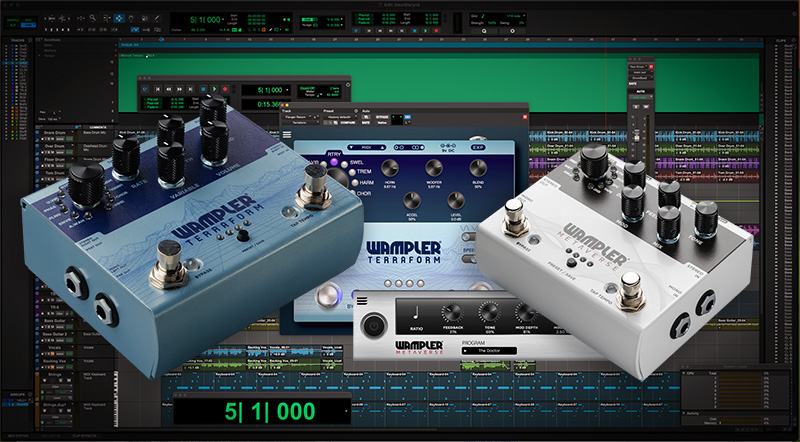
Task: Click Terraform bypass footswitch in plugin
Action: [x=328, y=295]
